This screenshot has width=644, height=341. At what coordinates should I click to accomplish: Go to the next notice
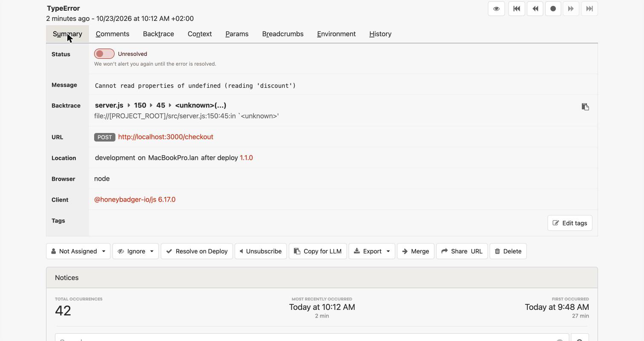click(571, 9)
